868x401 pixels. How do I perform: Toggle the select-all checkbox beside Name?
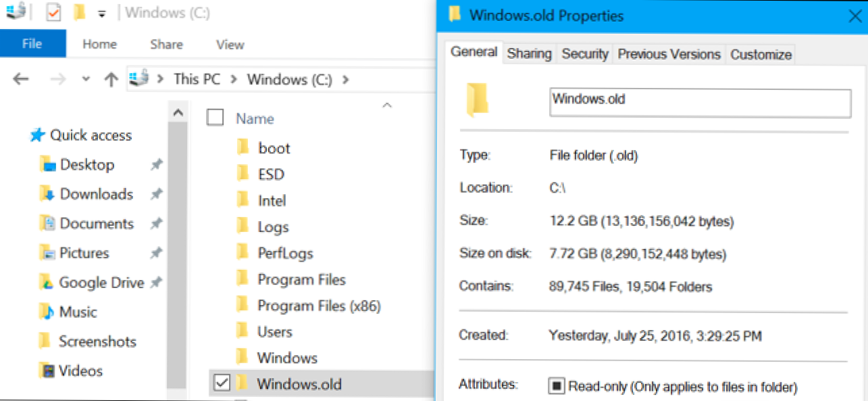(x=215, y=118)
